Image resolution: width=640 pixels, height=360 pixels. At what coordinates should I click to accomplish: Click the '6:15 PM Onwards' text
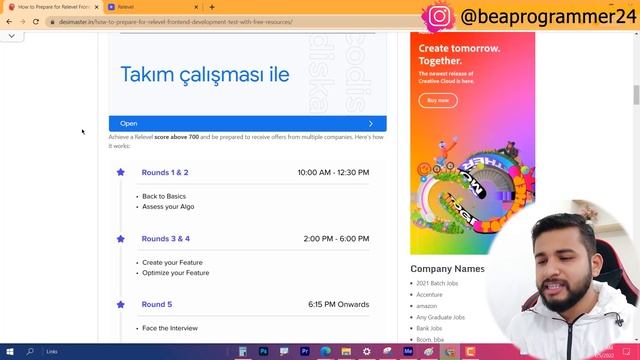pos(339,304)
